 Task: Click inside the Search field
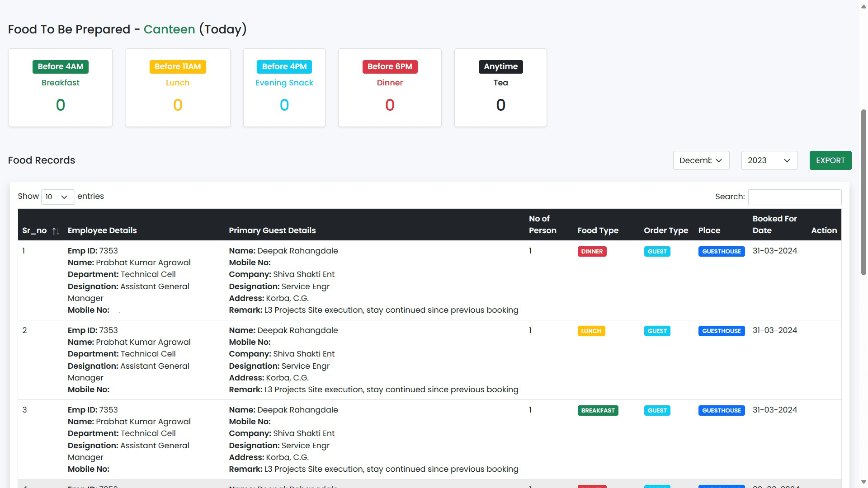click(794, 197)
